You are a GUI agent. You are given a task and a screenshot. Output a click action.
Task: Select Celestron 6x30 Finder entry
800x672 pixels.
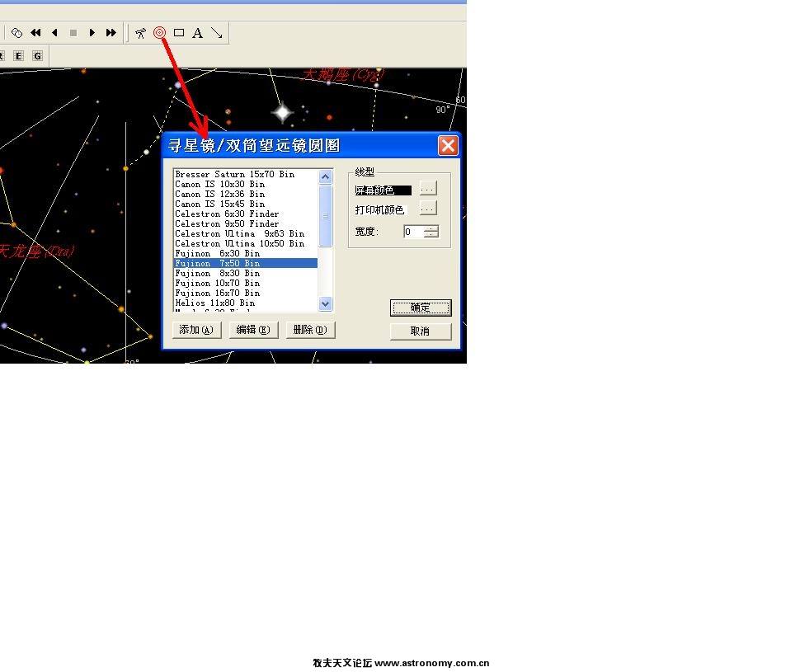pyautogui.click(x=246, y=214)
